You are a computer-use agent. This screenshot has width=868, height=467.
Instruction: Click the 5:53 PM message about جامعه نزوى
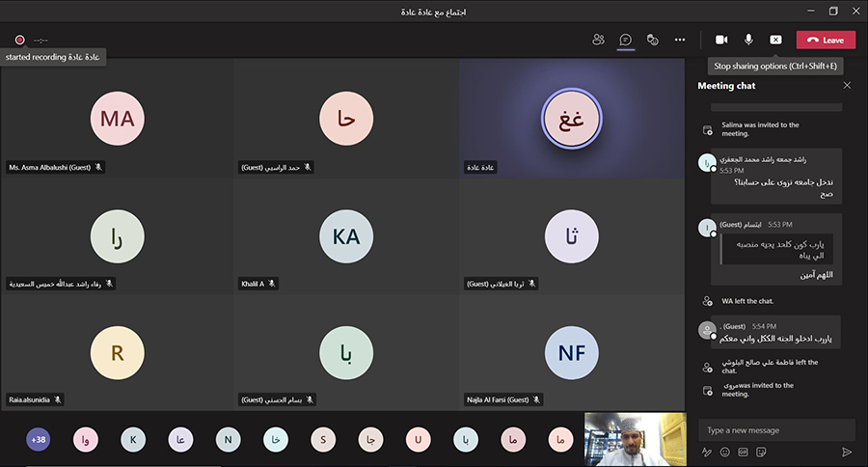[776, 177]
